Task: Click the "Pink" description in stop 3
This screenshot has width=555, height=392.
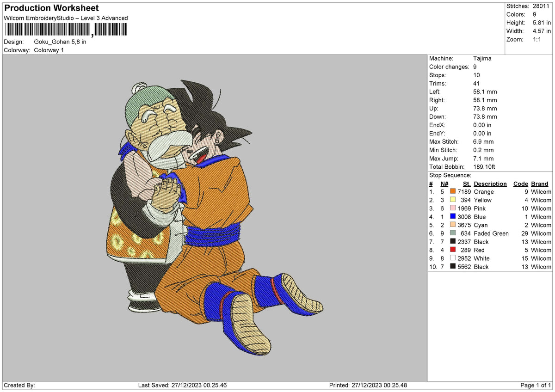Action: 480,208
